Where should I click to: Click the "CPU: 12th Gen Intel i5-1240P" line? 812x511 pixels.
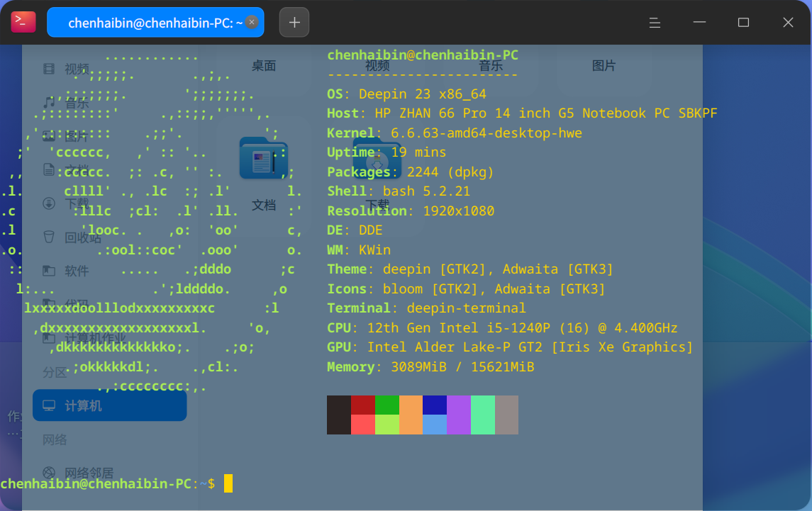(x=502, y=327)
